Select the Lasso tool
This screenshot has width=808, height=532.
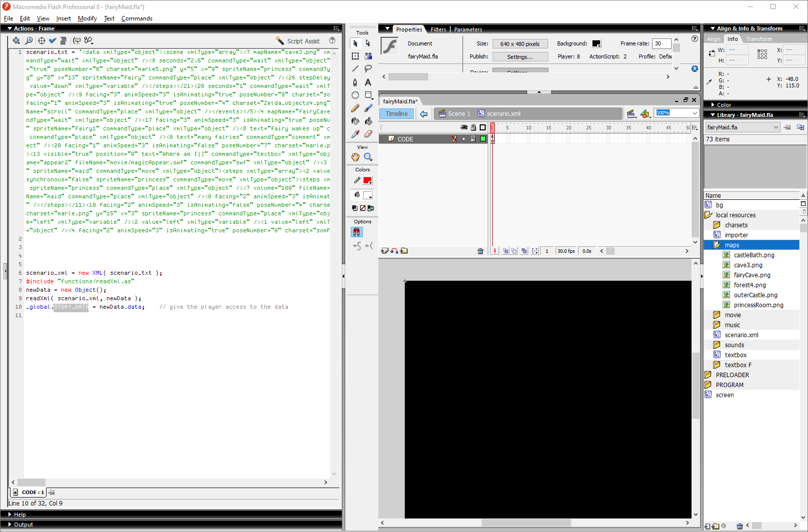368,69
